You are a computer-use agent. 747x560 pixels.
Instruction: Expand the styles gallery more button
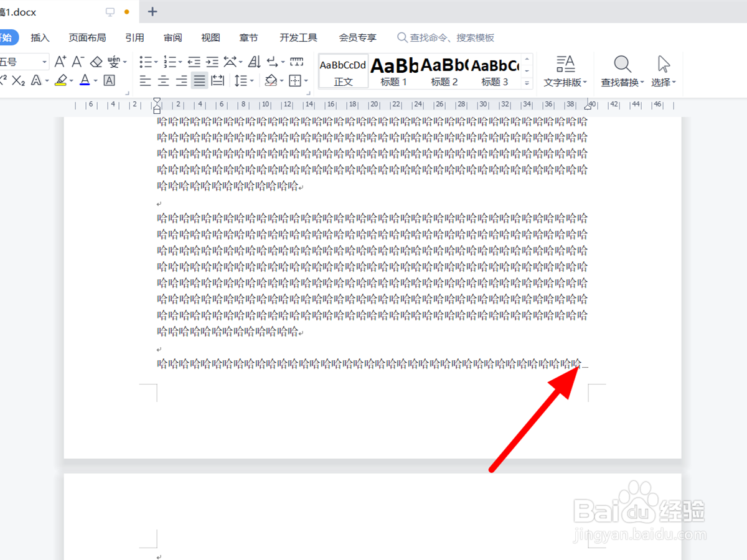click(527, 83)
